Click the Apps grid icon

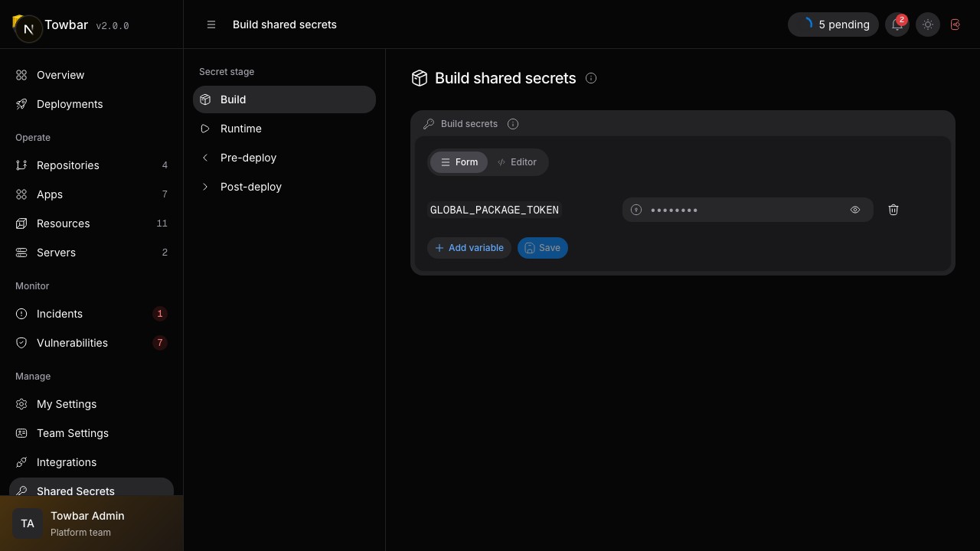[x=21, y=194]
